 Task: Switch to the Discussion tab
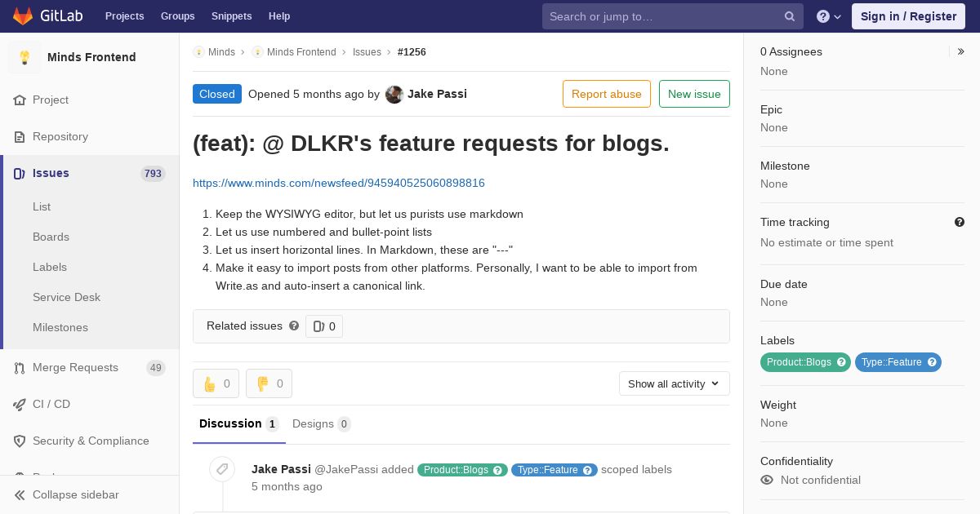pos(239,424)
